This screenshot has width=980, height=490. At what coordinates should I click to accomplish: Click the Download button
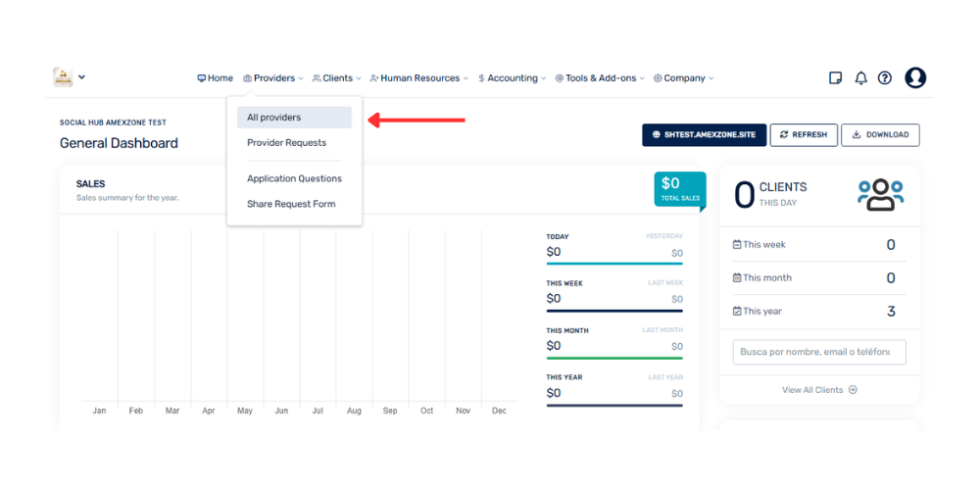tap(880, 135)
